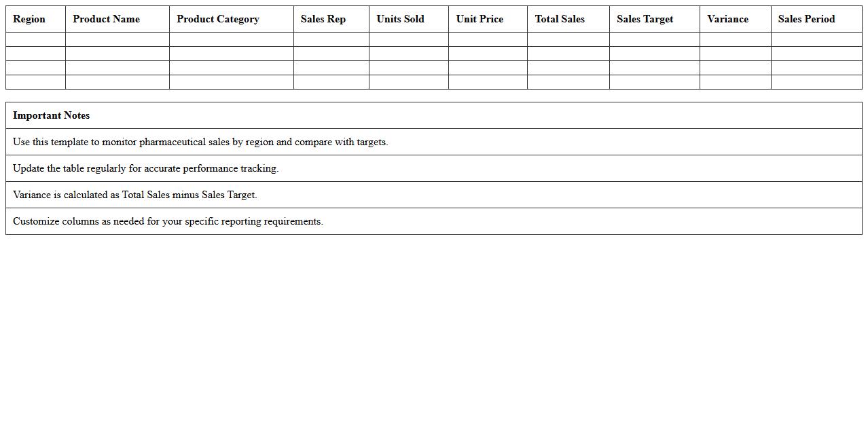Click the Region column header
Viewport: 868px width, 441px height.
[x=29, y=19]
